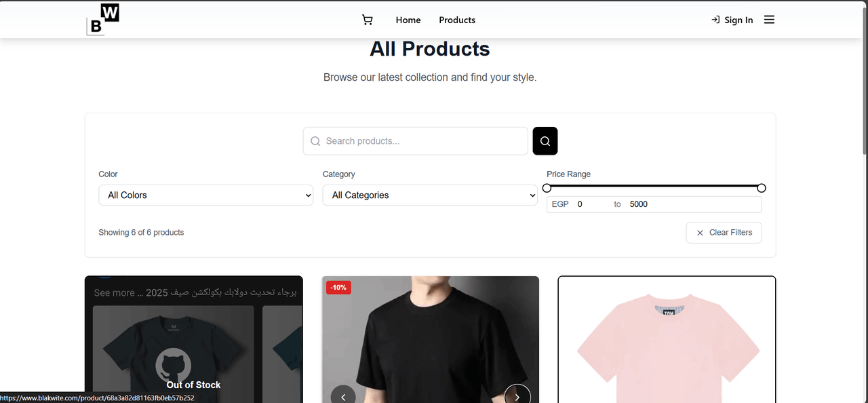Open the shopping cart icon
Image resolution: width=868 pixels, height=403 pixels.
[x=368, y=20]
